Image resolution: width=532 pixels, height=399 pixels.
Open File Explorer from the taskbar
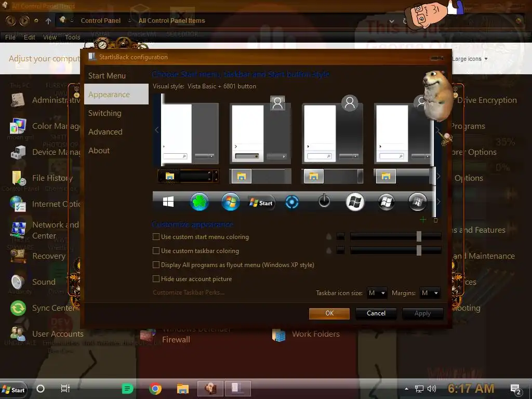[182, 389]
